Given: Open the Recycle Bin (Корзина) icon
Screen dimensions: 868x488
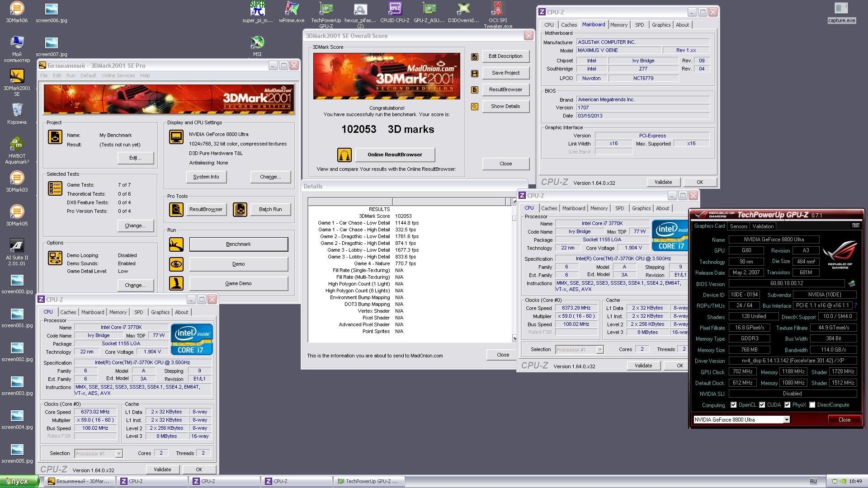Looking at the screenshot, I should 17,114.
